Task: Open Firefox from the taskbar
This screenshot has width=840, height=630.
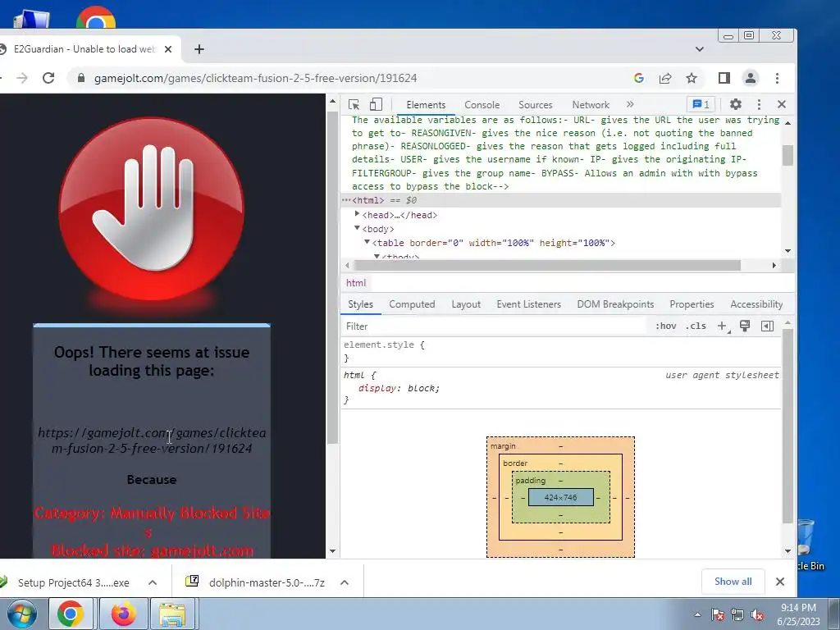Action: (123, 614)
